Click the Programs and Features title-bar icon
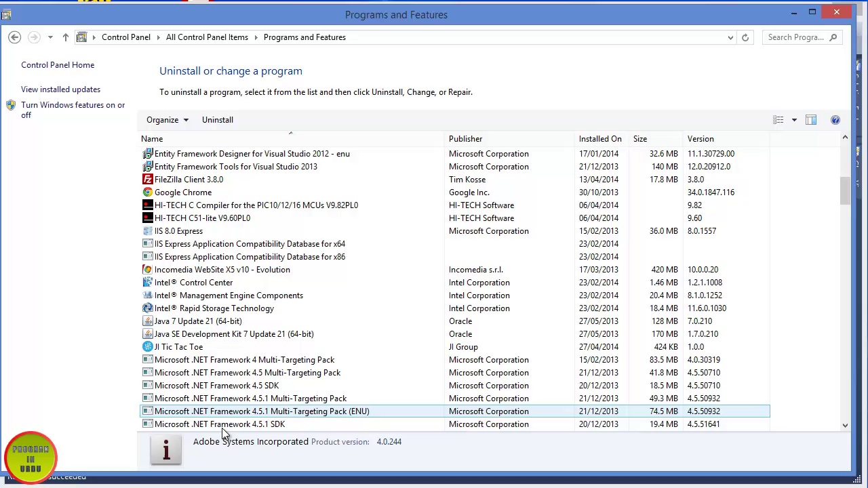 (6, 14)
